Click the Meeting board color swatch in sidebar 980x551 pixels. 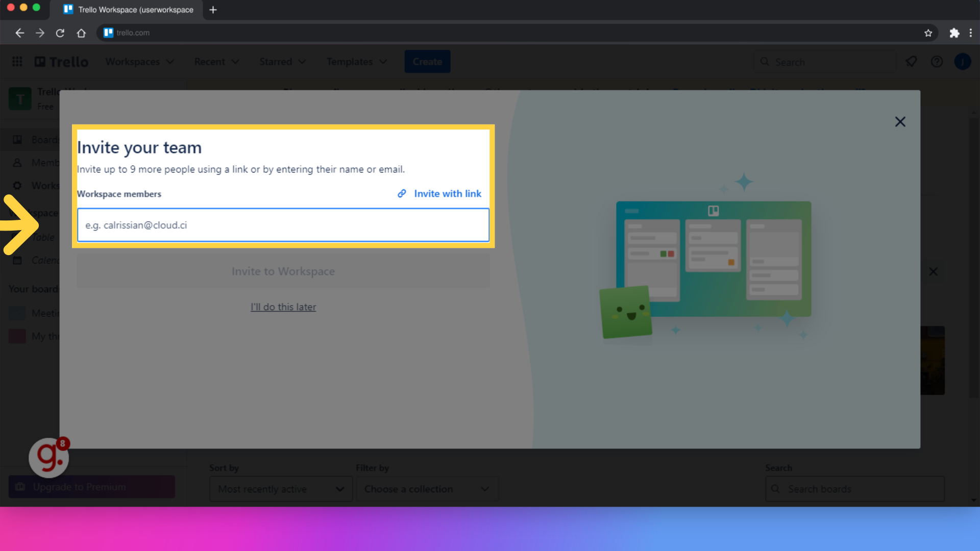pos(17,313)
